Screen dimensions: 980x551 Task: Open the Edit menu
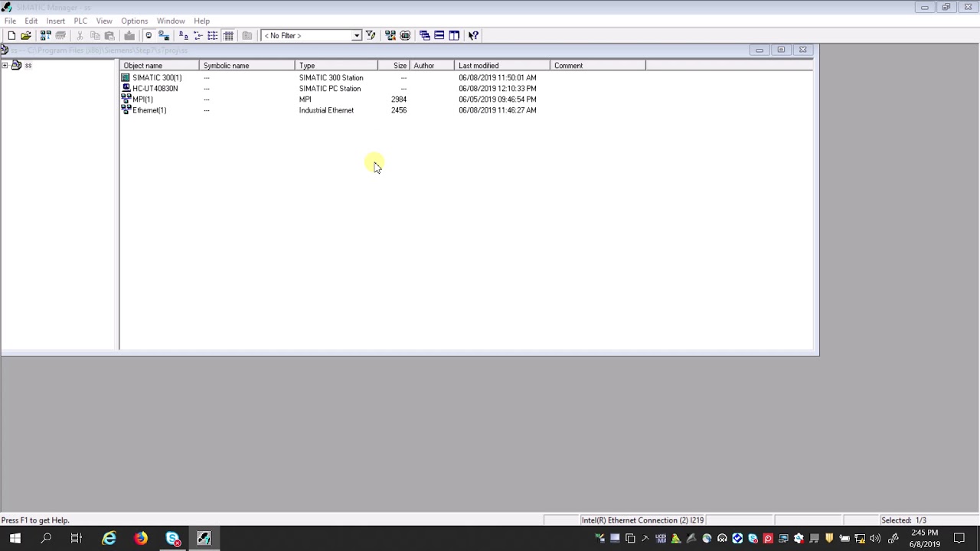(x=31, y=21)
